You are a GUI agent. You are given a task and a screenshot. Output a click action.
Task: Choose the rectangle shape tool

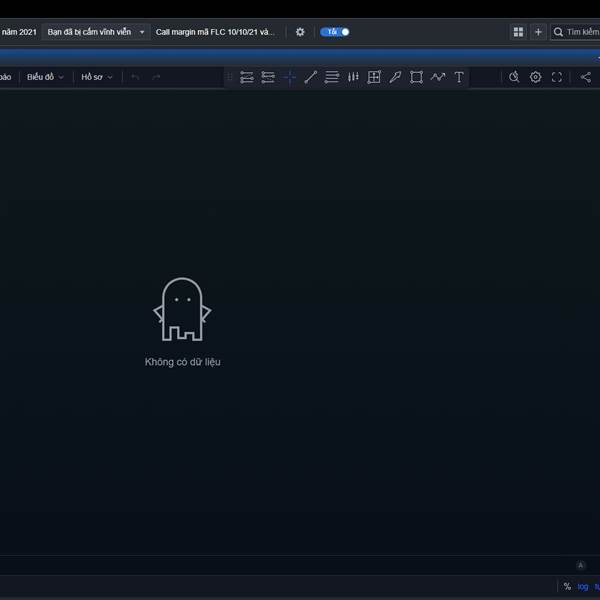click(416, 77)
